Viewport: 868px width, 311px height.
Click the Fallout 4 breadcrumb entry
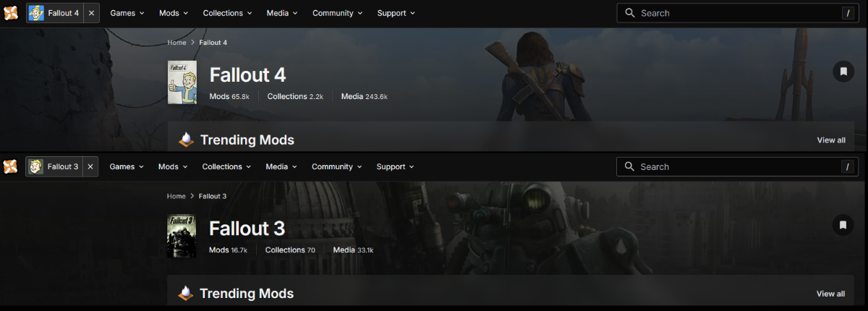(x=213, y=43)
